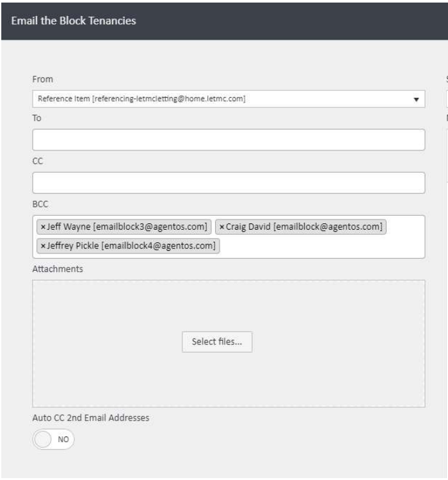The width and height of the screenshot is (448, 480).
Task: Select the Jeff Wayne recipient tag
Action: tap(127, 227)
